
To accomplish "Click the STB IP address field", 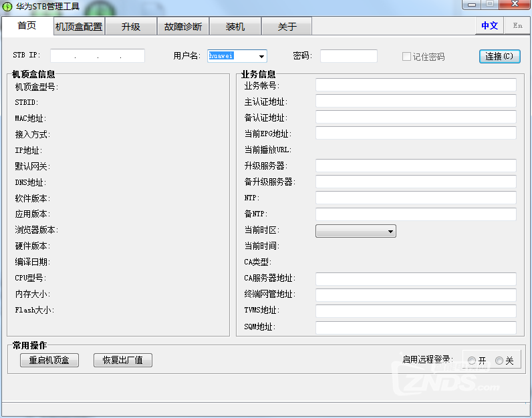I will (98, 56).
